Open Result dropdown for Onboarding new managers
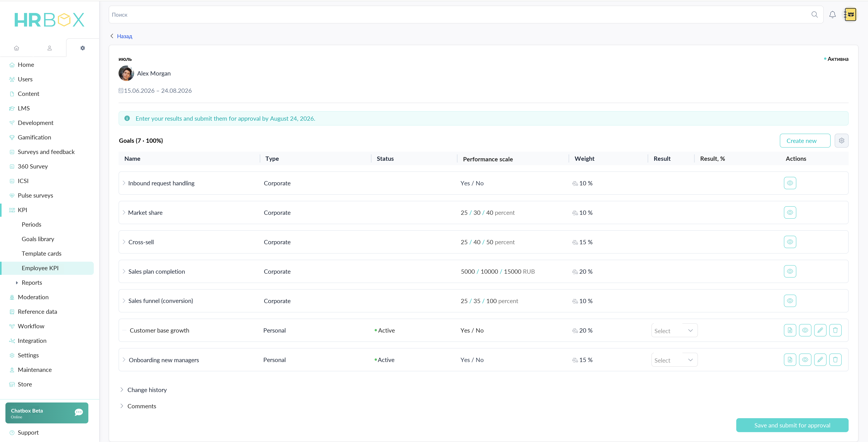 point(674,360)
